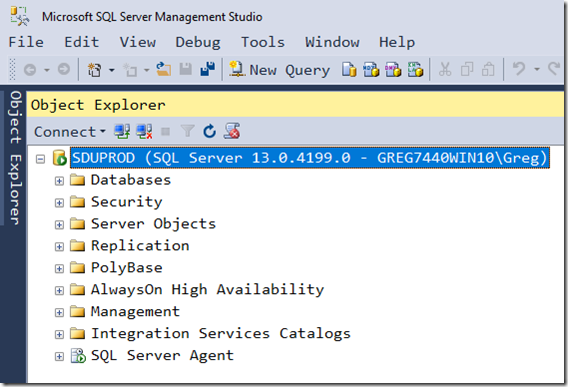Expand the Management folder
Image resolution: width=568 pixels, height=387 pixels.
click(x=59, y=312)
